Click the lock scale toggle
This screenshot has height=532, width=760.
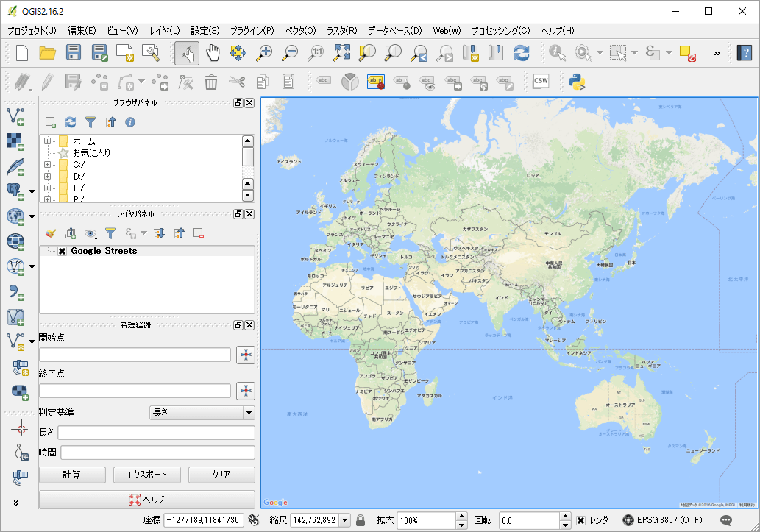click(x=360, y=520)
